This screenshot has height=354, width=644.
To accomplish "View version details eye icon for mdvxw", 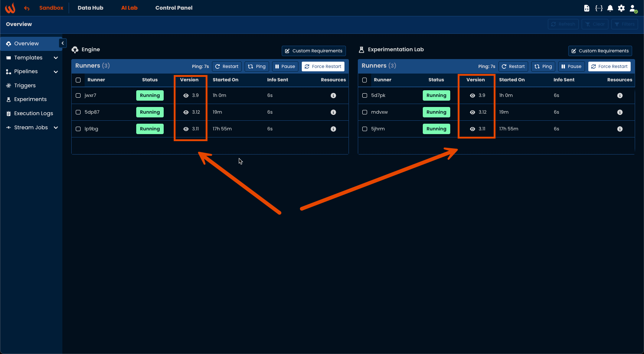I will (x=473, y=112).
